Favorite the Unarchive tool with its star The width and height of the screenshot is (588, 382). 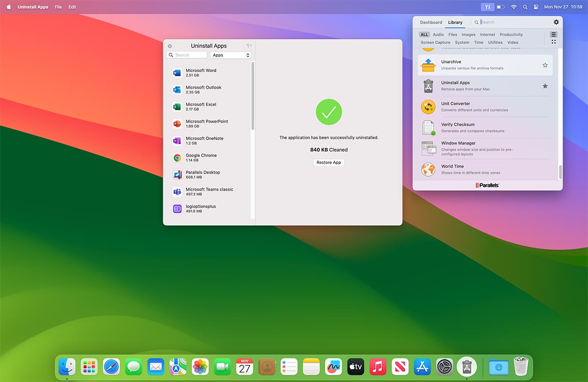545,65
